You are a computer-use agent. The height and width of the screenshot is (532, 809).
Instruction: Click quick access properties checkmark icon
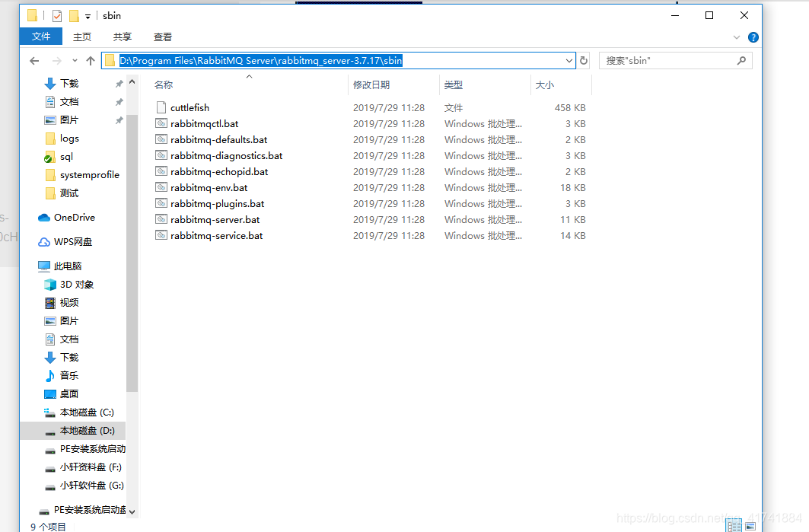coord(57,16)
